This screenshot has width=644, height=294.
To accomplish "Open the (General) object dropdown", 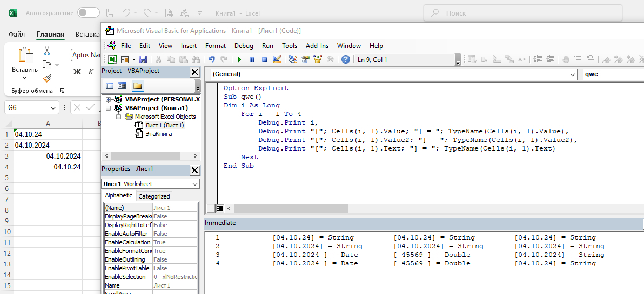I will pyautogui.click(x=573, y=74).
